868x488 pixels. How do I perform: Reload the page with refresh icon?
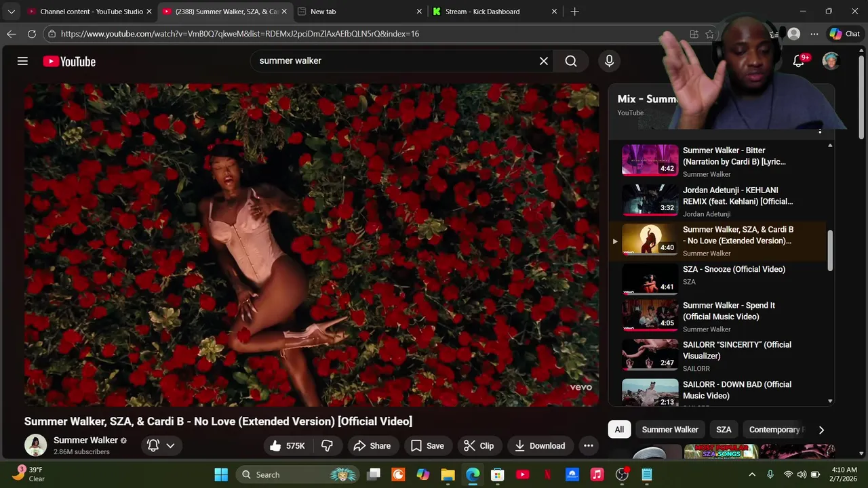click(32, 34)
